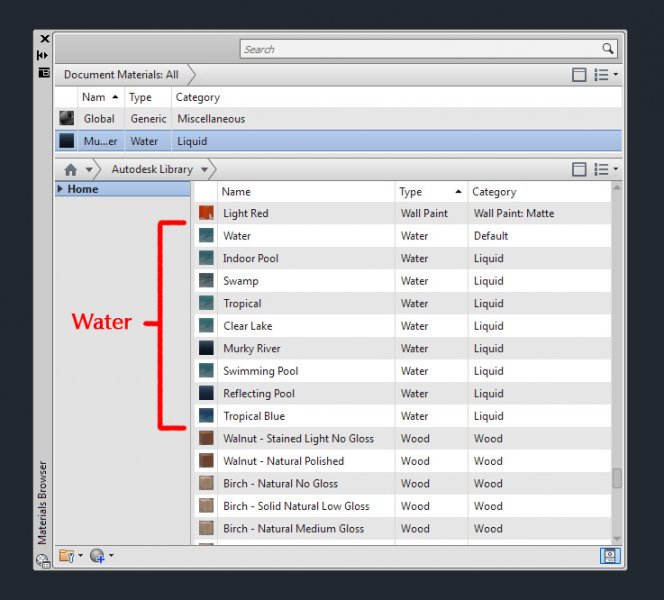Select the Swamp material name
Image resolution: width=664 pixels, height=600 pixels.
(x=241, y=281)
